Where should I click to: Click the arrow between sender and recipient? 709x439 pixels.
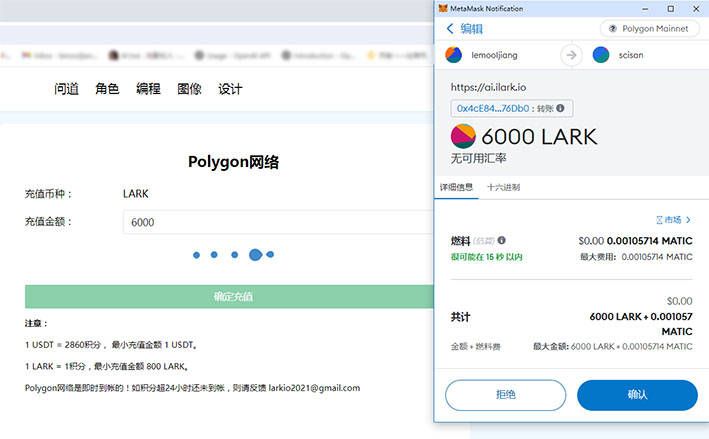pyautogui.click(x=572, y=55)
